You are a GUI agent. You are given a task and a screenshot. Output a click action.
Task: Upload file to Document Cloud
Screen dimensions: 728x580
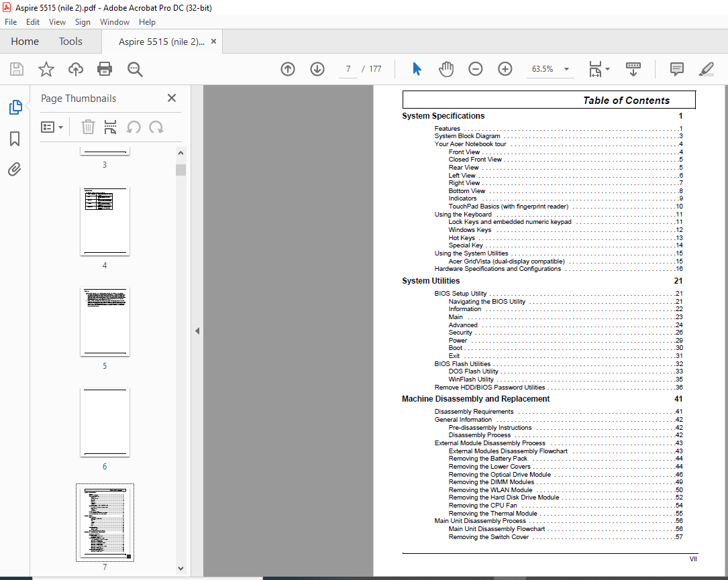(76, 69)
